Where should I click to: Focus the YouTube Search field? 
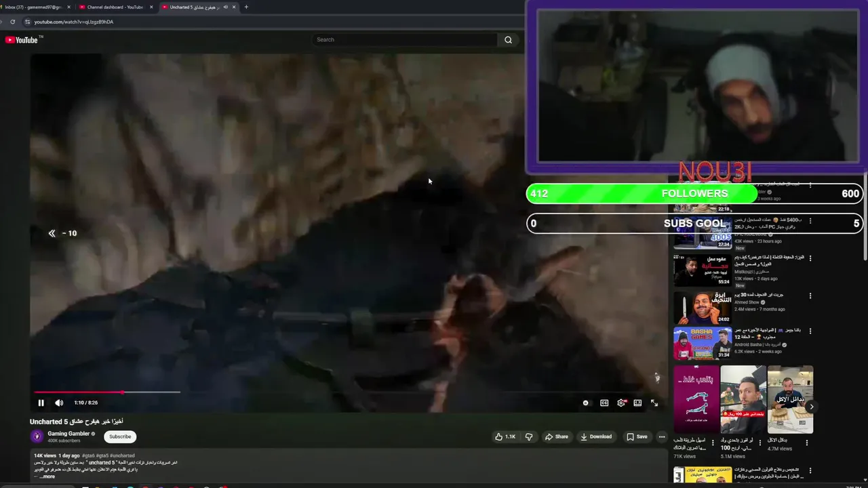(405, 40)
